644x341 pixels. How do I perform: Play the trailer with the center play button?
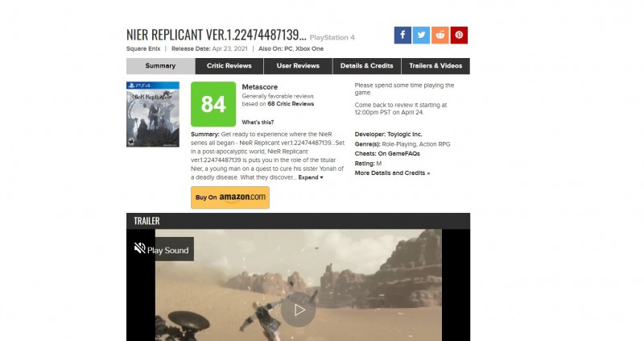pos(299,310)
